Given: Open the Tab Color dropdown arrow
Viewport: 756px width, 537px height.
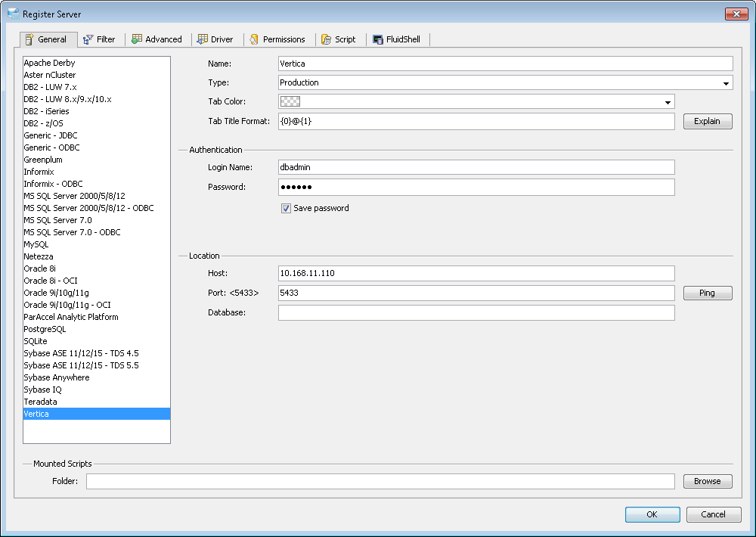Looking at the screenshot, I should click(668, 102).
